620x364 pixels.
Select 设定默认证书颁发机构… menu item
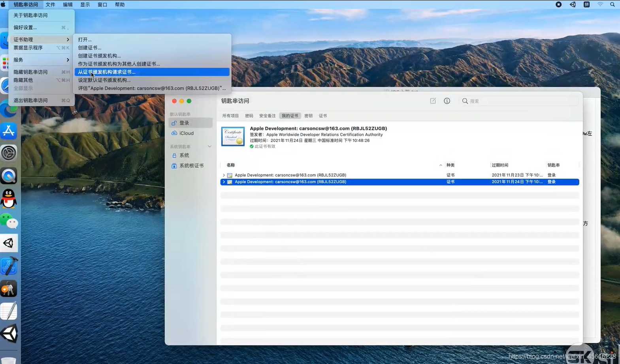(x=152, y=80)
